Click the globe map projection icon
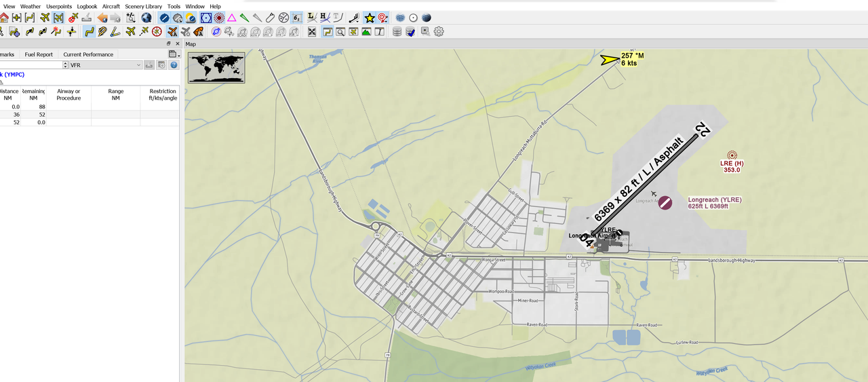868x382 pixels. tap(146, 18)
